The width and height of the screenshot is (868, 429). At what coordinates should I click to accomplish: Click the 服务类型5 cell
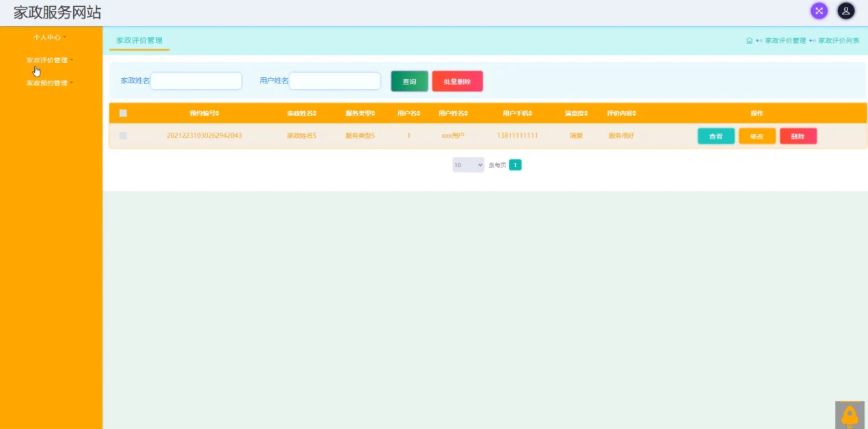[360, 135]
